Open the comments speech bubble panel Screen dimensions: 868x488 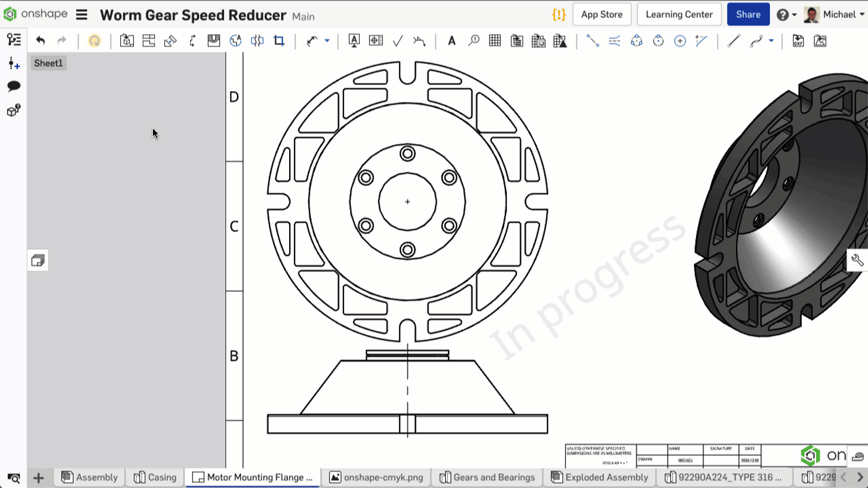(14, 86)
